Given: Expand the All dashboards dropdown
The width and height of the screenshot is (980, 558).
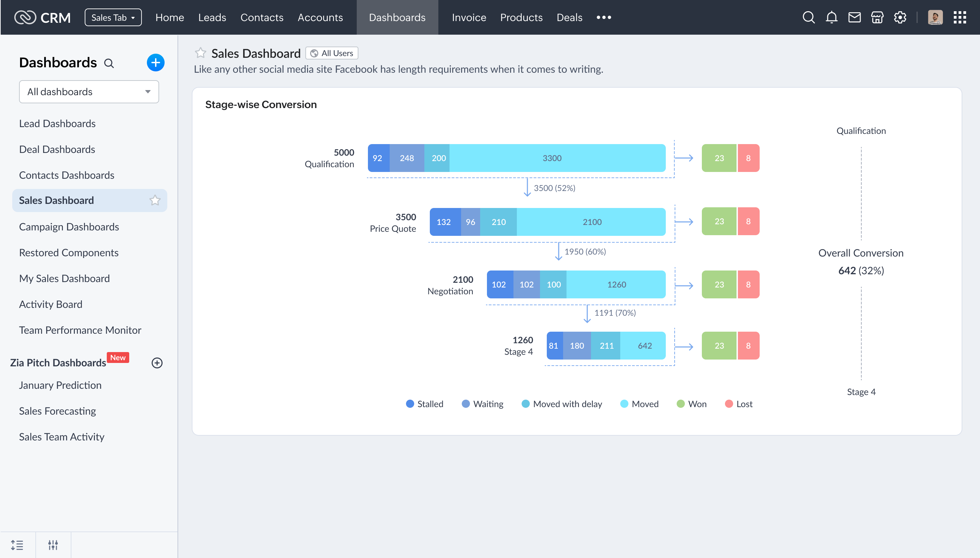Looking at the screenshot, I should (x=89, y=92).
